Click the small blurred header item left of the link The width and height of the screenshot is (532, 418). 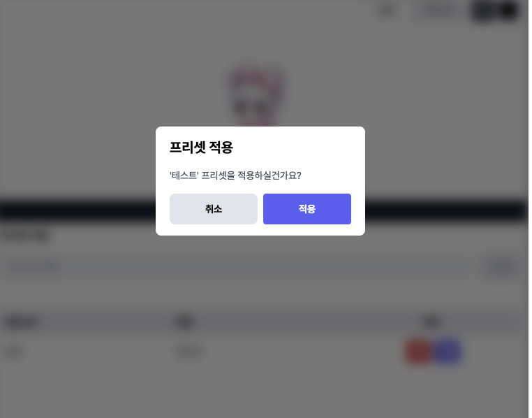pyautogui.click(x=387, y=10)
